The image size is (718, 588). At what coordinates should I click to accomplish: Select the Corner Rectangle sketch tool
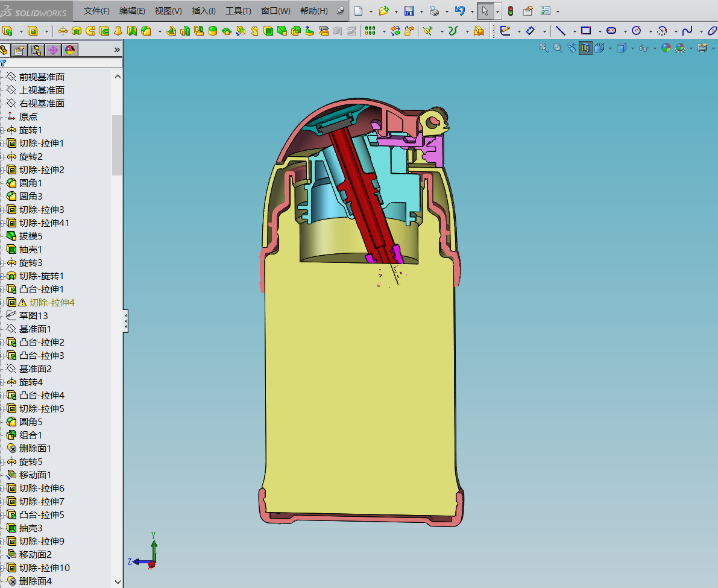coord(585,31)
